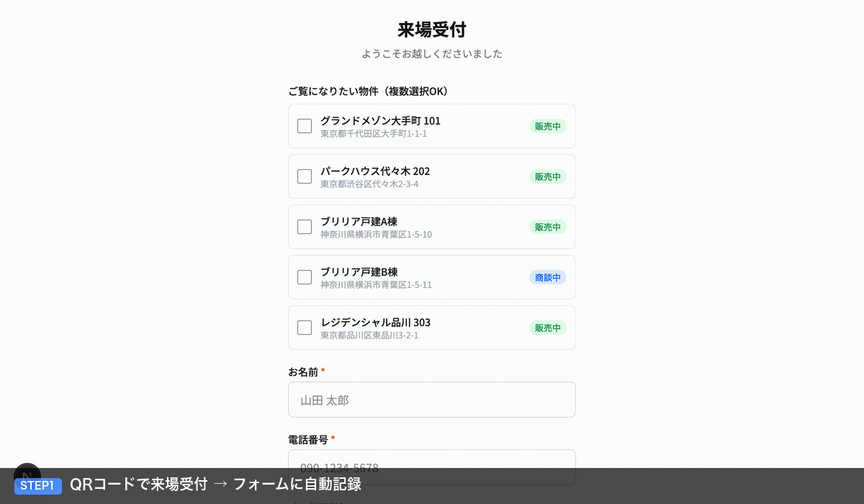Click the 販売中 badge on ブリリア戸建A棟
864x504 pixels.
[547, 227]
